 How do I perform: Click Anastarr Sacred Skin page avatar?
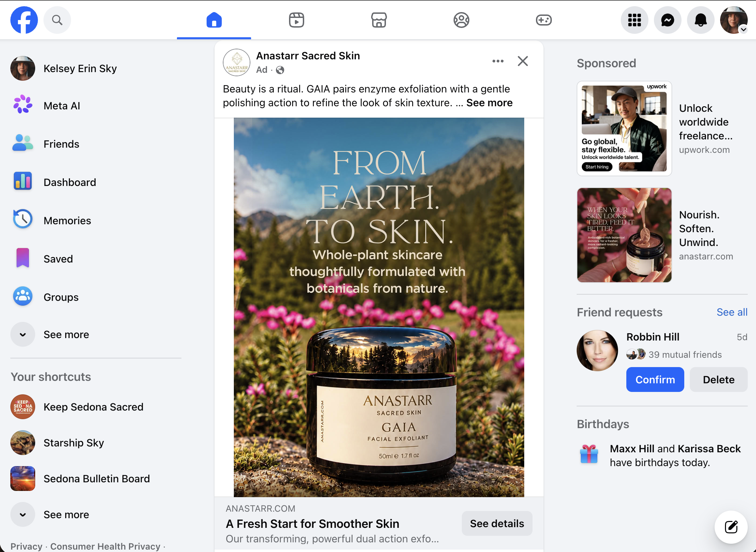click(237, 62)
